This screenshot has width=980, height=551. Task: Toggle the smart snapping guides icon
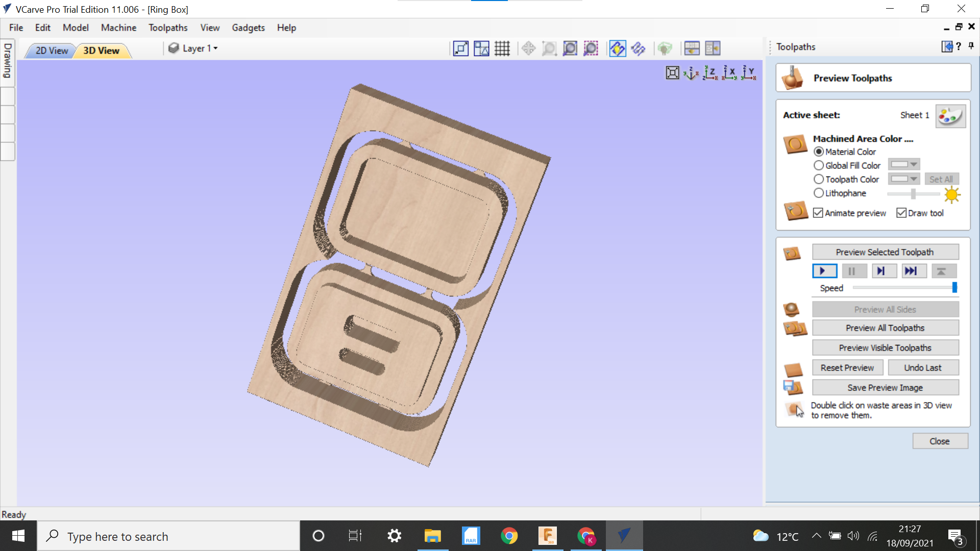point(481,48)
